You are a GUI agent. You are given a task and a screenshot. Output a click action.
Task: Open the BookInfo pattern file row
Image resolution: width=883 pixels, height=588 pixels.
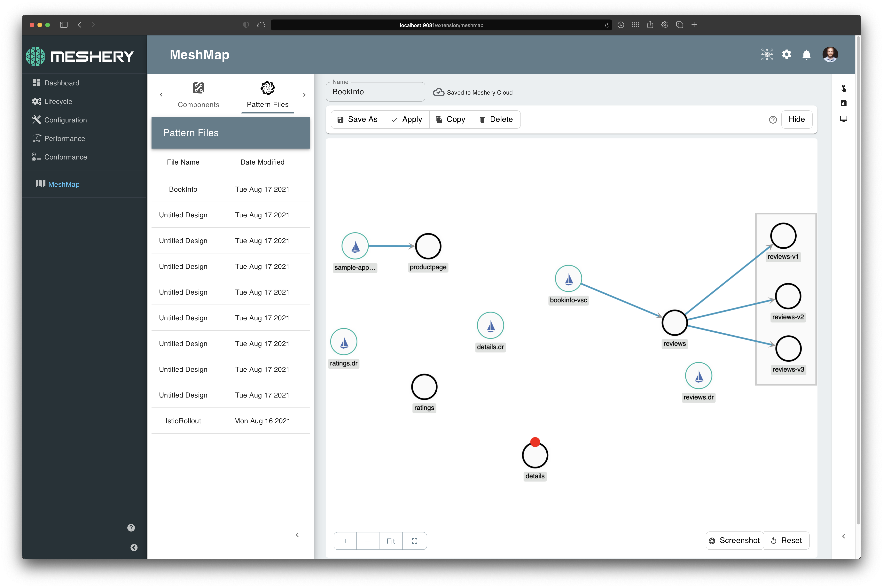230,189
